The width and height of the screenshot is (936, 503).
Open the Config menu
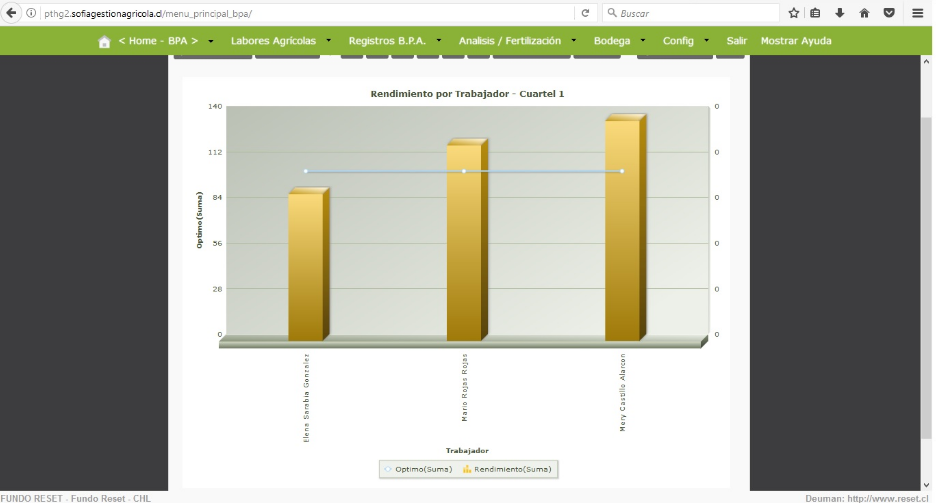[678, 41]
